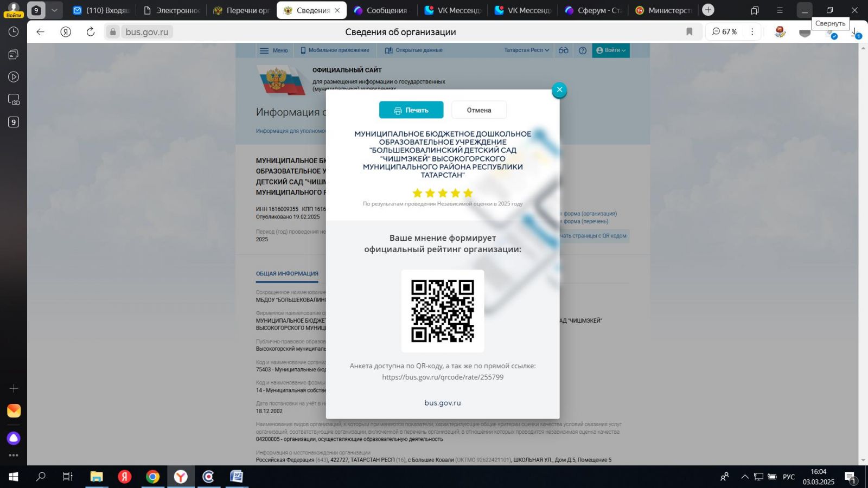Open the browser history clock icon in sidebar
The image size is (868, 488).
14,32
